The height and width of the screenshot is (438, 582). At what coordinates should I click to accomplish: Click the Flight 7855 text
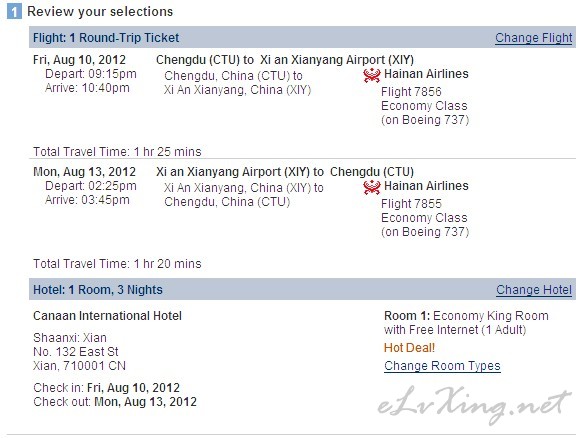pos(411,204)
